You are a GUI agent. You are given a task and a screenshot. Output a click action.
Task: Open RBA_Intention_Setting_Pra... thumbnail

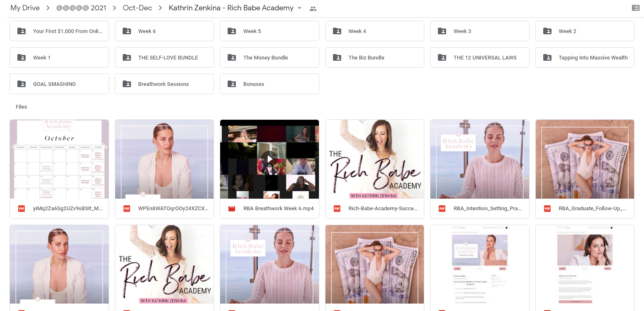tap(480, 159)
